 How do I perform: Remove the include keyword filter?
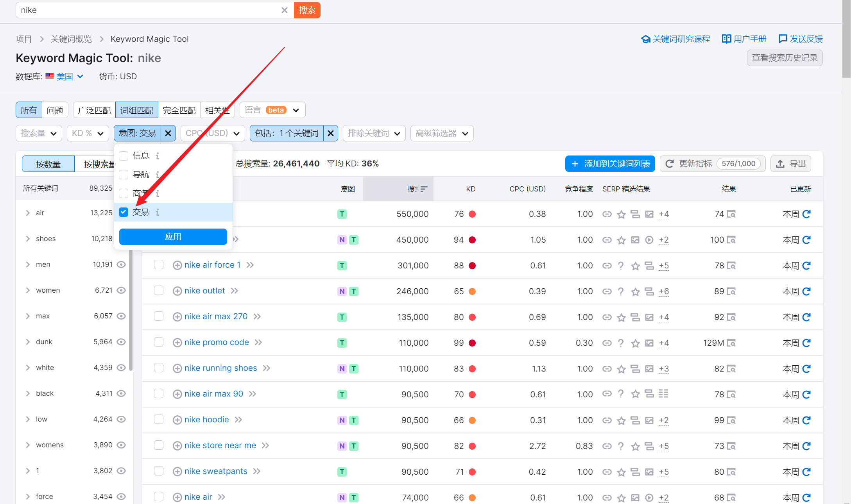pos(331,133)
